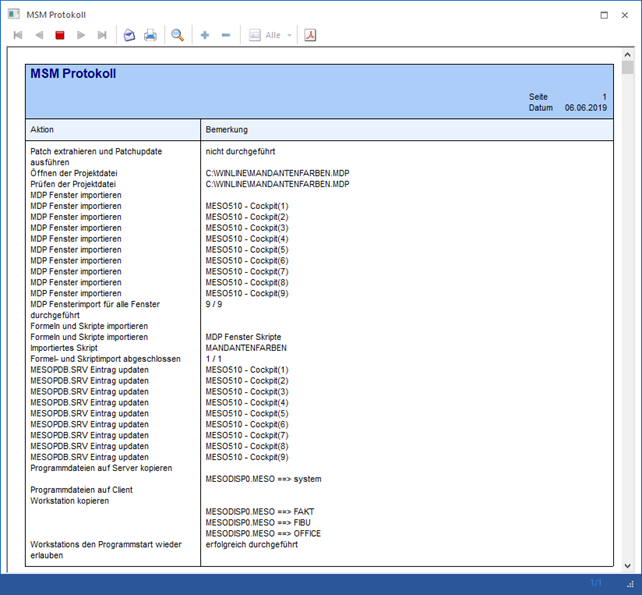This screenshot has width=642, height=595.
Task: Jump to the last page
Action: [x=102, y=35]
